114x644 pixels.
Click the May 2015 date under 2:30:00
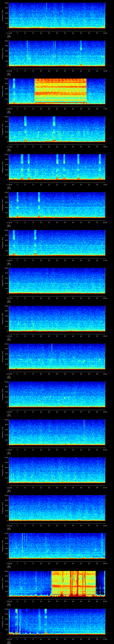[x=9, y=642]
